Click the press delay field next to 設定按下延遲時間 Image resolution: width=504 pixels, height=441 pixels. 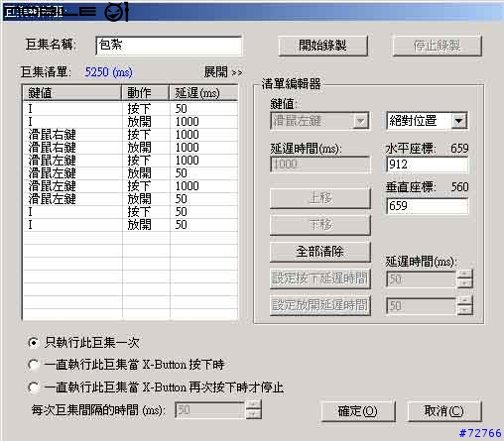coord(422,279)
